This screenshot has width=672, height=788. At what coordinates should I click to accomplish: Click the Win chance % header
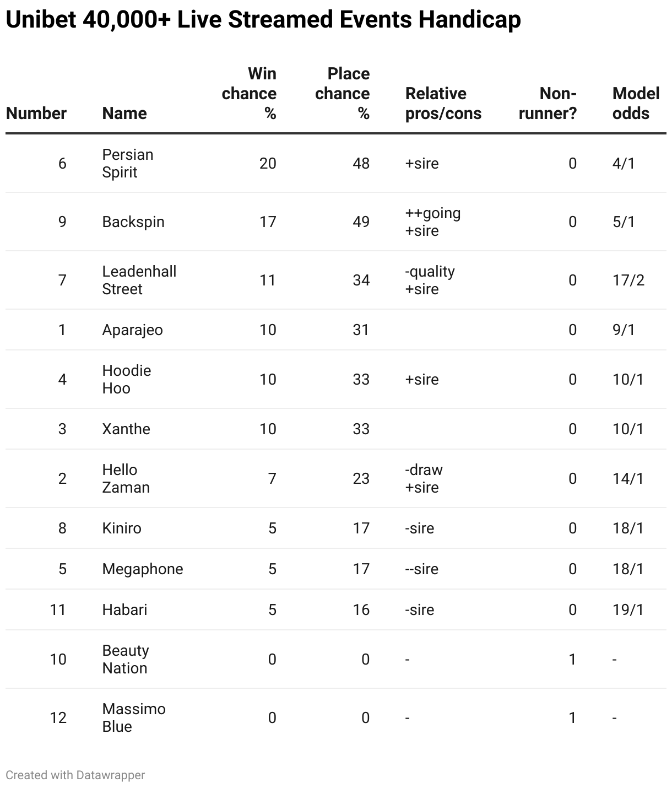point(250,94)
